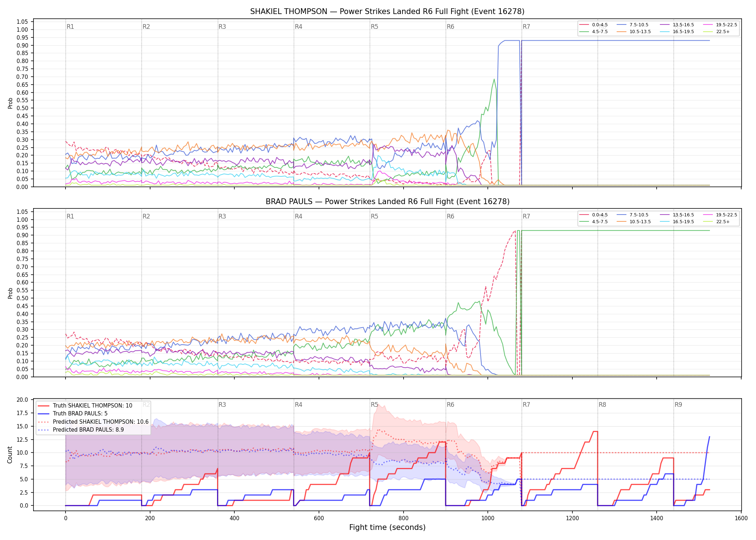Click the R4 round label in the BRAD PAULS chart

(298, 216)
